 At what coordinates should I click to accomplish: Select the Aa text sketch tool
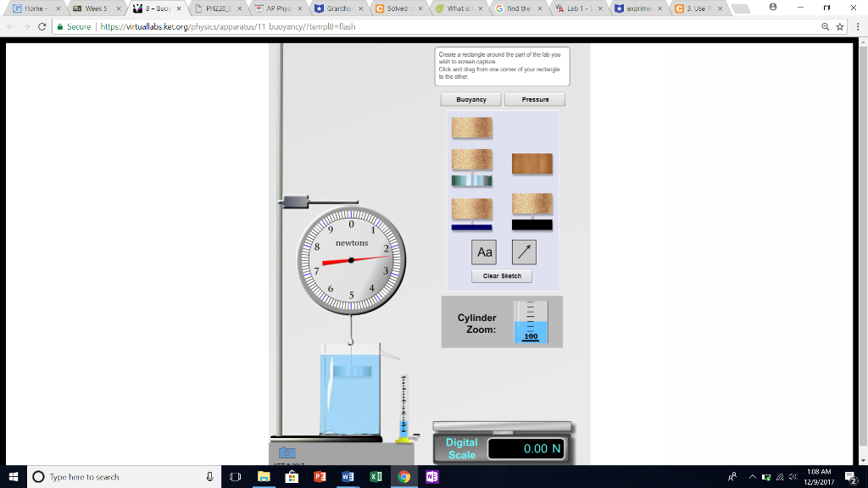coord(484,252)
